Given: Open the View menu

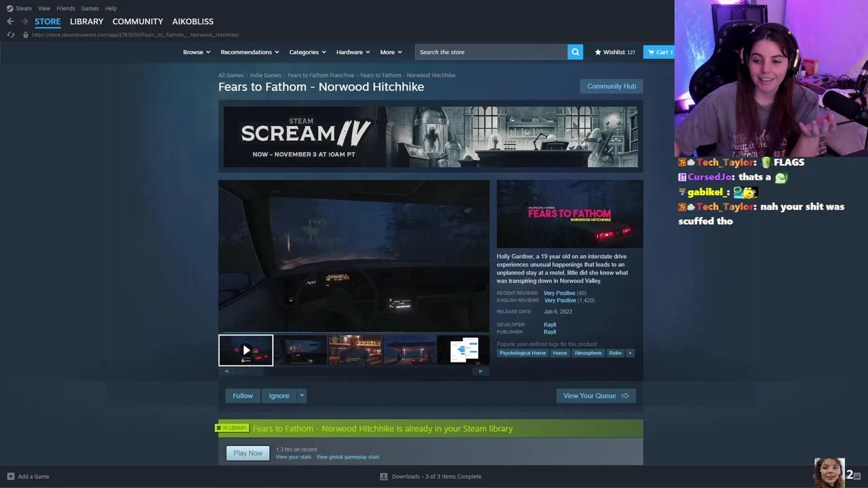Looking at the screenshot, I should (44, 8).
